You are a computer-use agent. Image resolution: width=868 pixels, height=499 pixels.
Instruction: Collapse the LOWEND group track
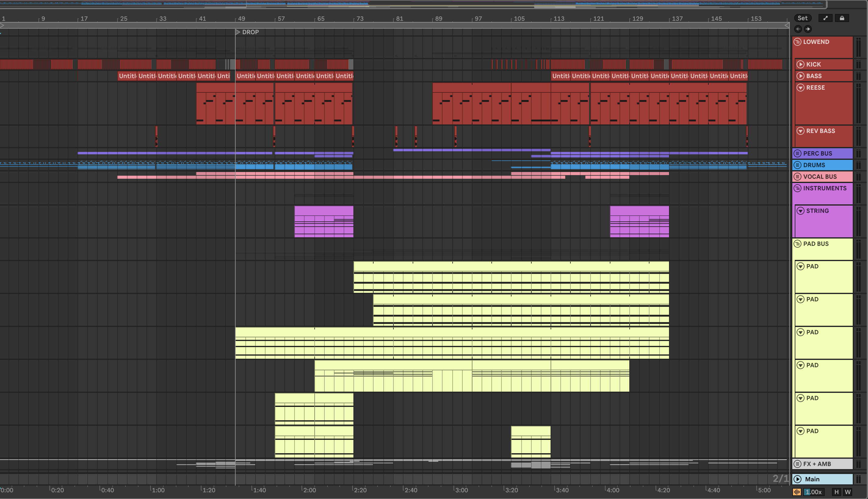click(x=798, y=42)
